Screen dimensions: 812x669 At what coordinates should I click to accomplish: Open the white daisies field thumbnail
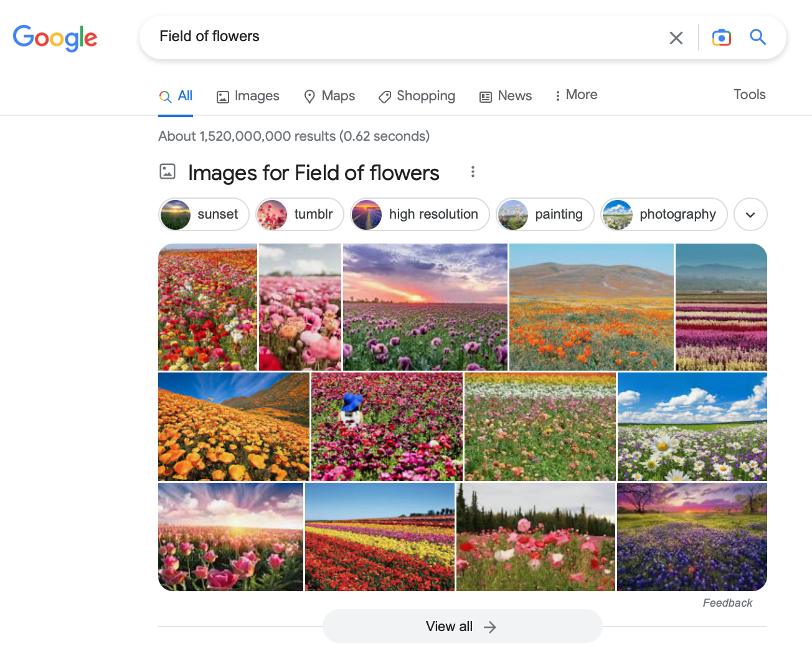(692, 427)
